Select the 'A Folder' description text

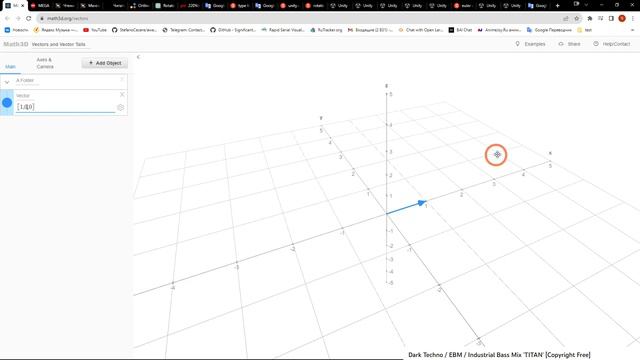point(25,80)
